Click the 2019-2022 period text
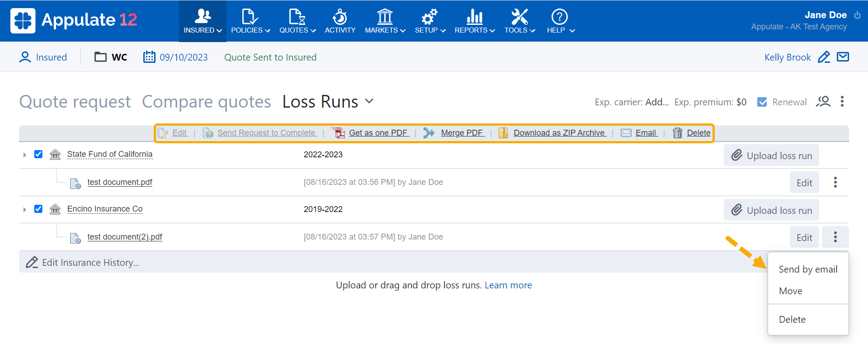Viewport: 868px width, 344px height. [x=323, y=209]
